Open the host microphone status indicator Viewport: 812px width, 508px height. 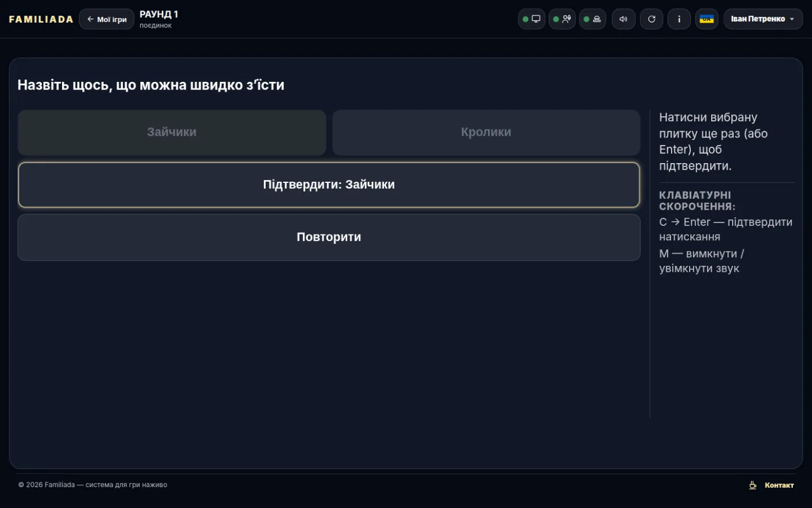point(562,19)
